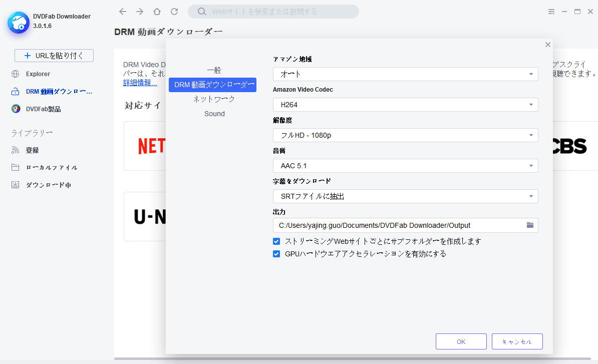Screen dimensions: 598x364
Task: Click the website search address bar
Action: (x=273, y=12)
